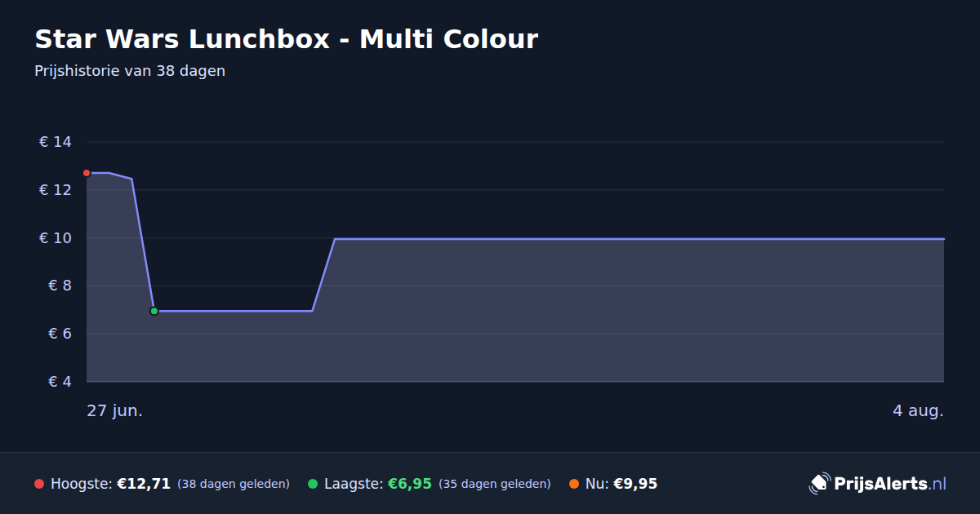Click the €12,71 highest price value
Viewport: 980px width, 514px height.
tap(144, 484)
